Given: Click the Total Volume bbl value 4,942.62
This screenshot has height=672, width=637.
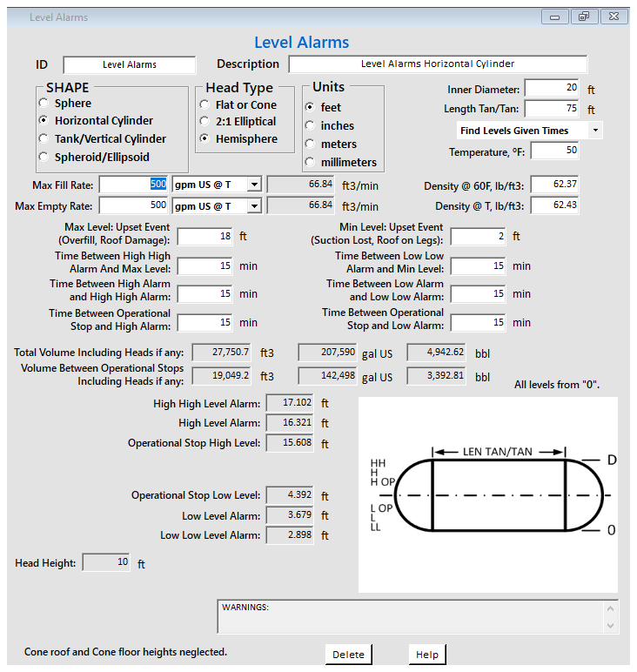Looking at the screenshot, I should [436, 353].
